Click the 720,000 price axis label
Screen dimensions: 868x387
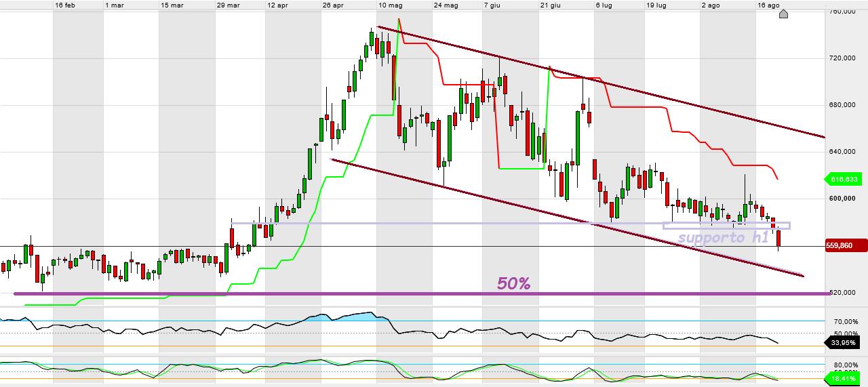click(x=844, y=59)
